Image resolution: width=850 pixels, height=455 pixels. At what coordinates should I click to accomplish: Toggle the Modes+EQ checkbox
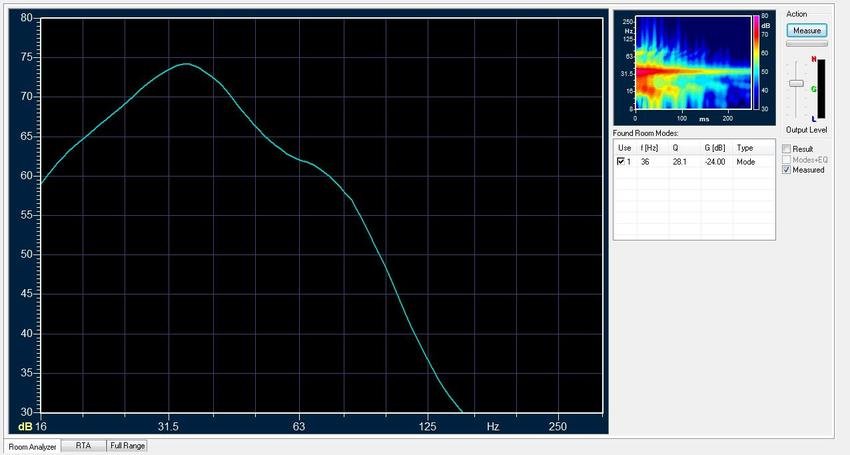tap(787, 159)
